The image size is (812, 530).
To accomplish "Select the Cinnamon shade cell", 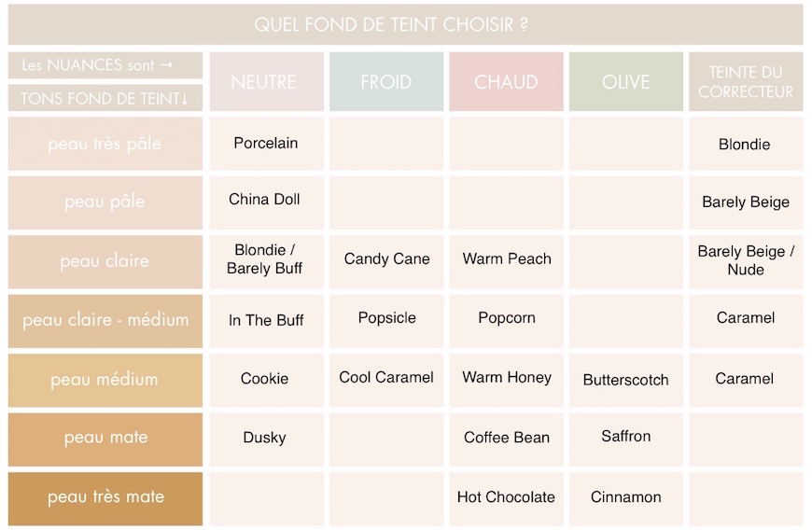I will point(625,498).
